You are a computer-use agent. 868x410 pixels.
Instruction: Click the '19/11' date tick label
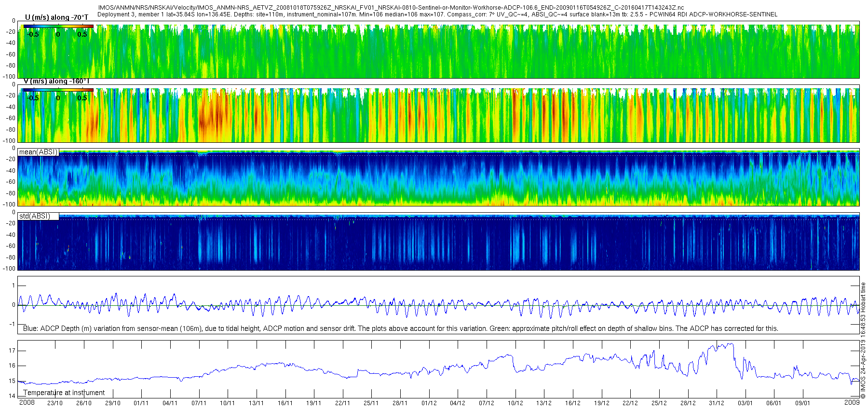click(x=314, y=403)
